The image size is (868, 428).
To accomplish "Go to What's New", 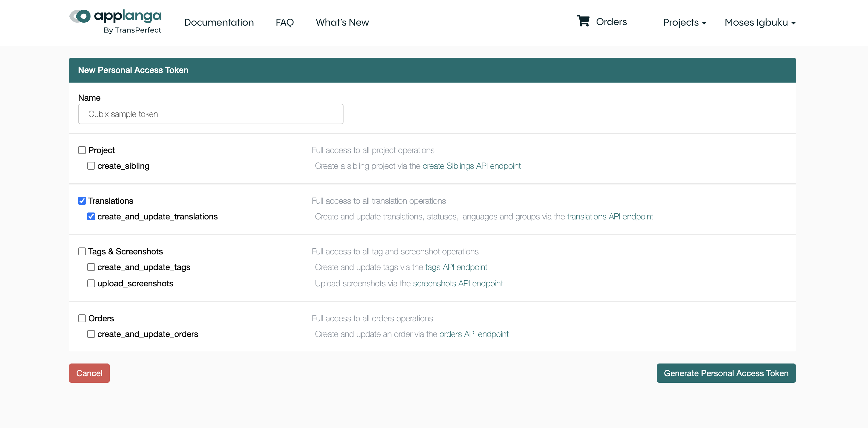I will tap(342, 22).
